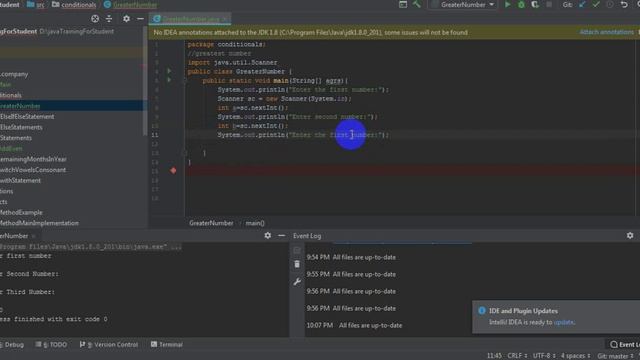Click the '9:54 PM All files are up-to-date' entry
This screenshot has width=640, height=360.
[x=351, y=257]
